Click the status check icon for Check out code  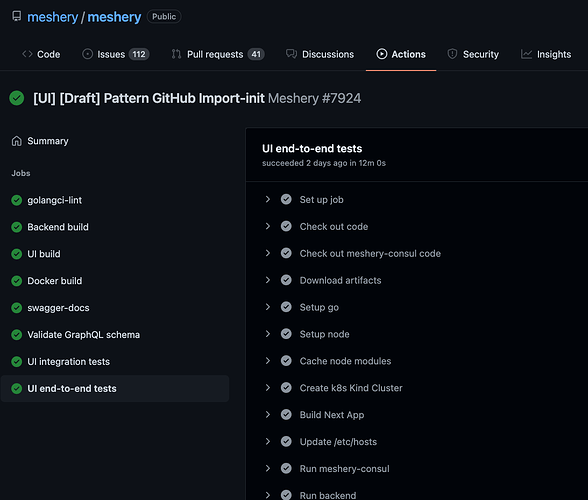(x=286, y=226)
